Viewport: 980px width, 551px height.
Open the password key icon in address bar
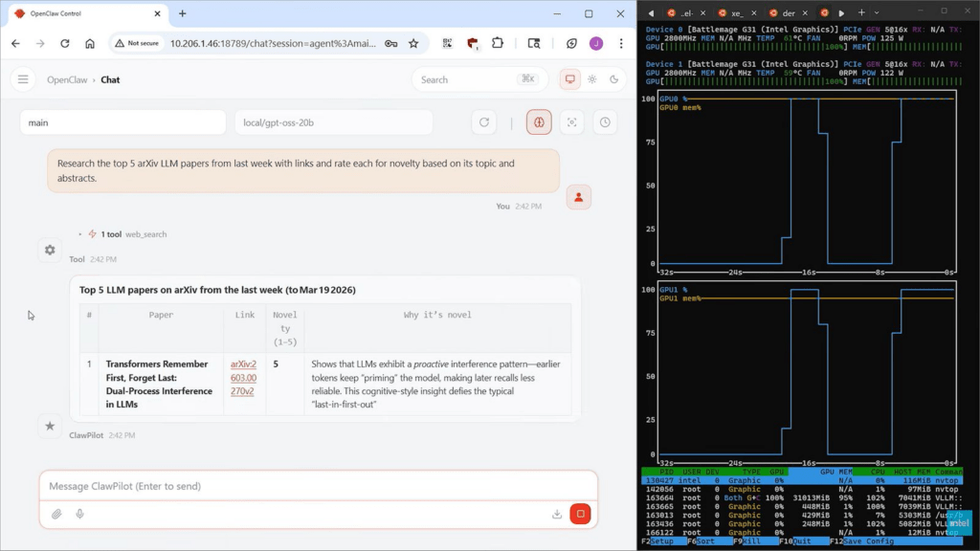tap(391, 43)
